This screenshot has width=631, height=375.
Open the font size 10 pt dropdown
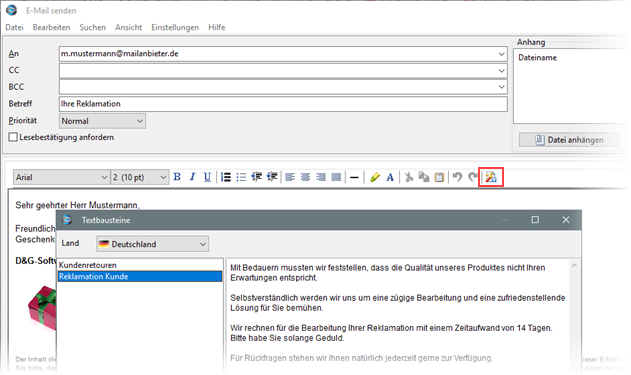tap(140, 177)
